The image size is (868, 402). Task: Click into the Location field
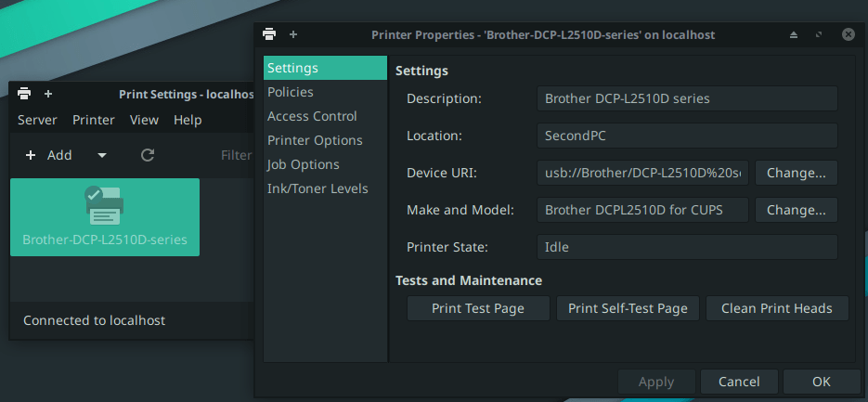coord(687,136)
